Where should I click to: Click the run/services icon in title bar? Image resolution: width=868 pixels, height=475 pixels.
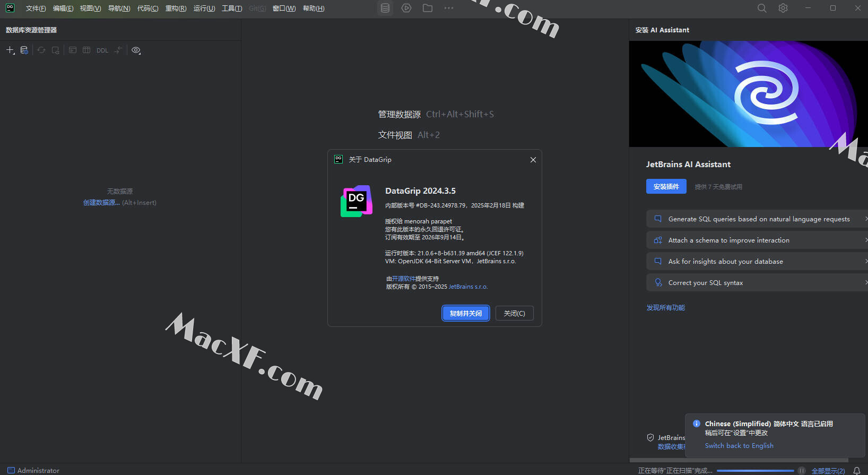point(406,8)
